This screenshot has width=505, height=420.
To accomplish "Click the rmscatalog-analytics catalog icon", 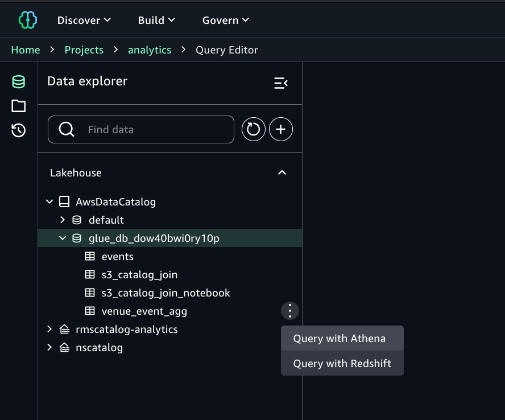I will point(64,329).
